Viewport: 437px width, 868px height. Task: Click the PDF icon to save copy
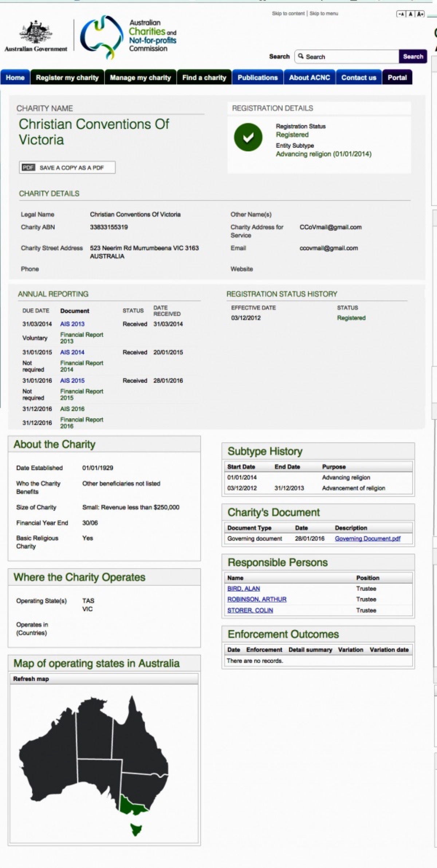[x=28, y=167]
